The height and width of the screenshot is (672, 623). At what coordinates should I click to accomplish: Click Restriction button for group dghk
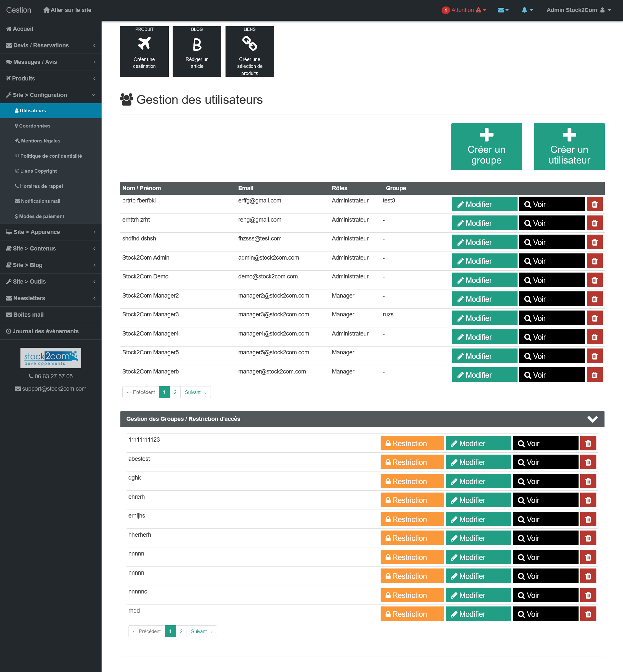click(x=412, y=481)
